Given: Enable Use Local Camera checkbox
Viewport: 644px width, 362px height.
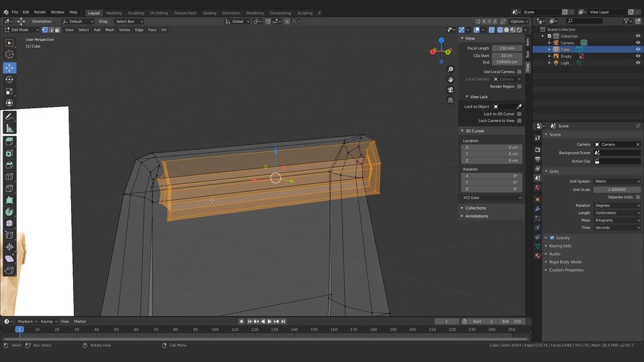Looking at the screenshot, I should coord(519,72).
